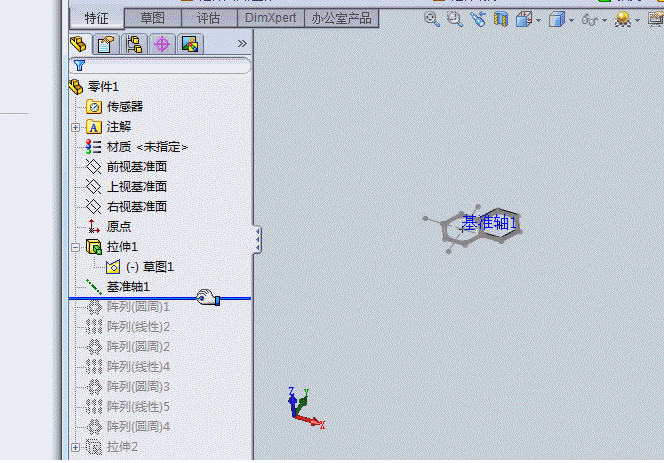Open view orientation dropdown arrow
Image resolution: width=664 pixels, height=463 pixels.
(538, 20)
